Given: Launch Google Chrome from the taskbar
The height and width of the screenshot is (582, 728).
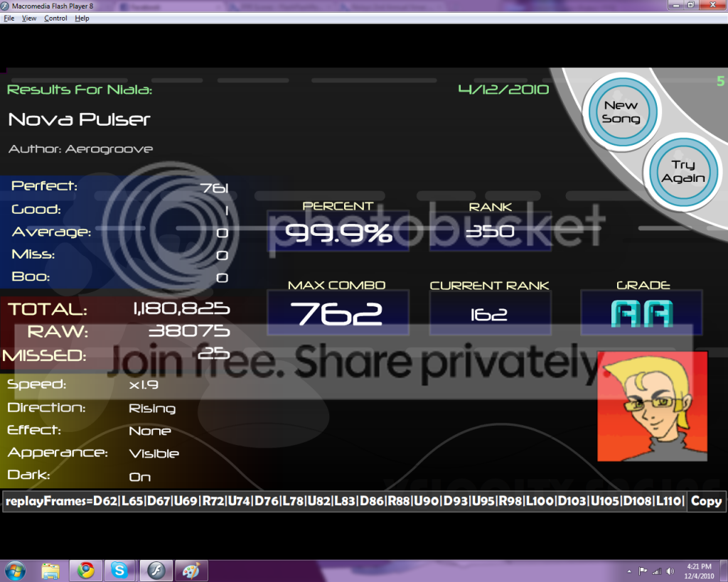Looking at the screenshot, I should pyautogui.click(x=86, y=570).
